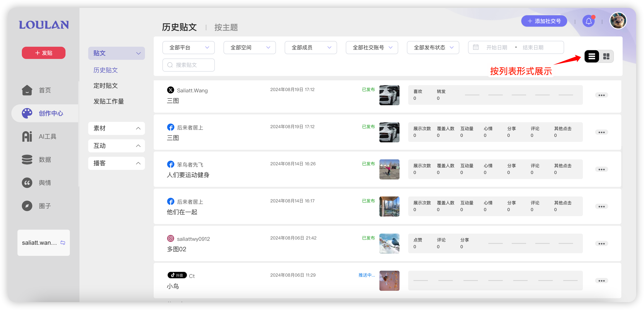
Task: Open 历史贴文 in the submenu
Action: pos(105,70)
